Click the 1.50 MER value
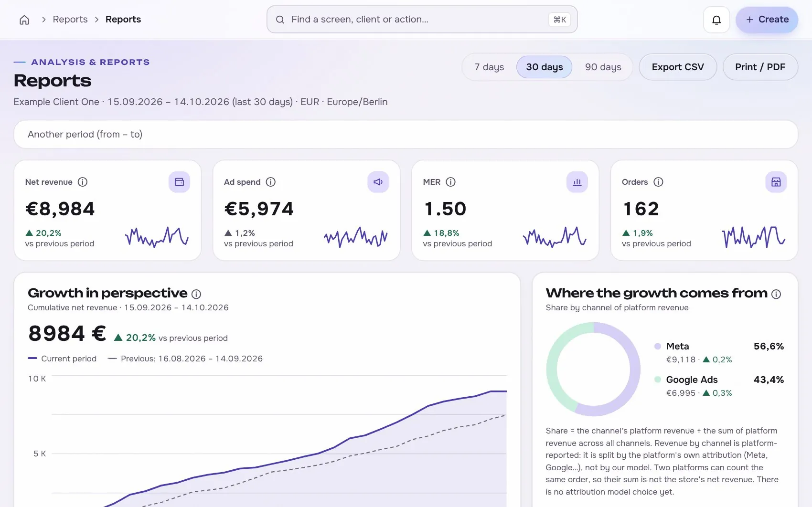 pyautogui.click(x=445, y=209)
